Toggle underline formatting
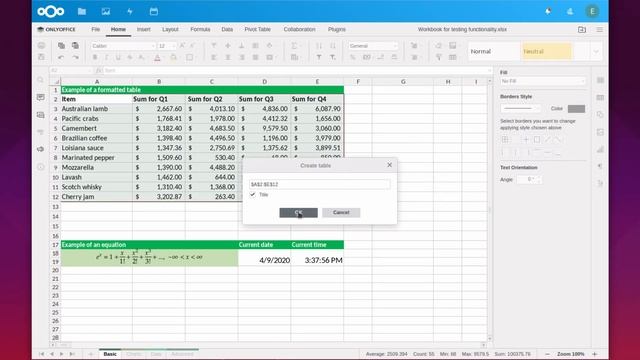 pyautogui.click(x=118, y=58)
